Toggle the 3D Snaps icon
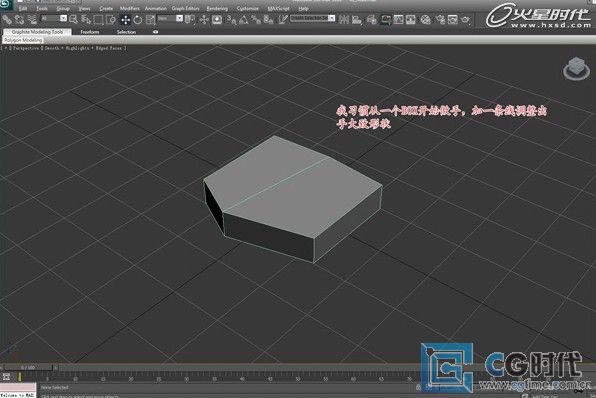The image size is (596, 398). tap(231, 19)
